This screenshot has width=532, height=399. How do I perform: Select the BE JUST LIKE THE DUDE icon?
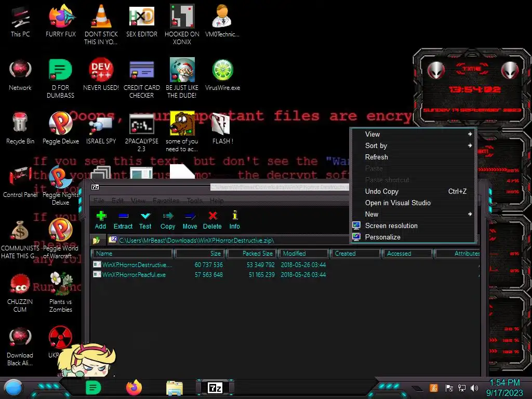[182, 78]
